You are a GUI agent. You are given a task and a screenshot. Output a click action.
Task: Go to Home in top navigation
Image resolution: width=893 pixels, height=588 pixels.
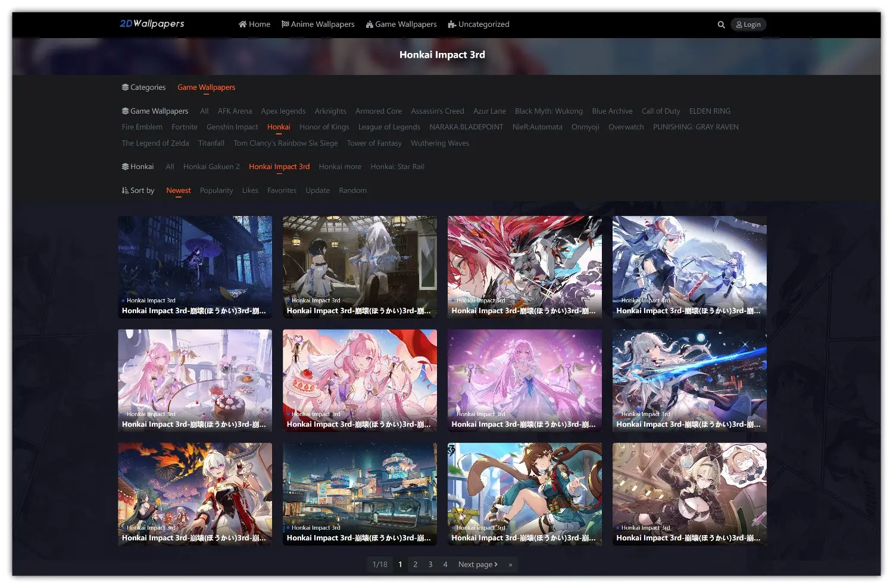254,24
